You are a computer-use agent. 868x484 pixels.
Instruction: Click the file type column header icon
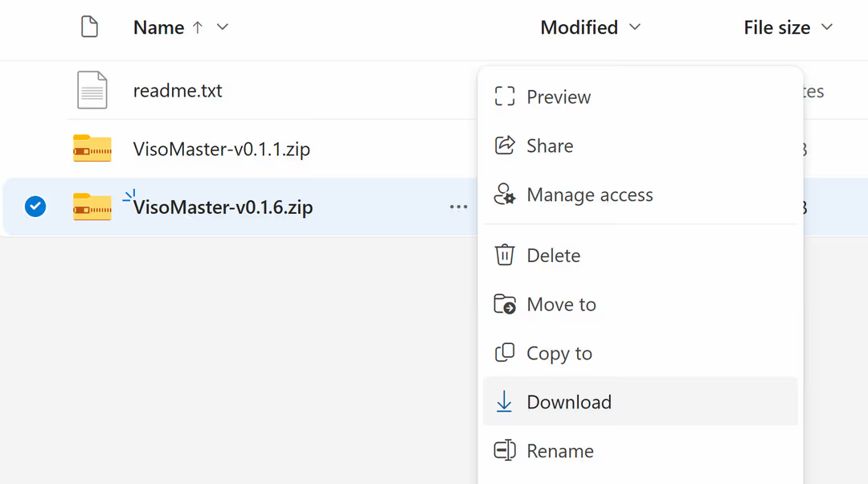(x=89, y=27)
